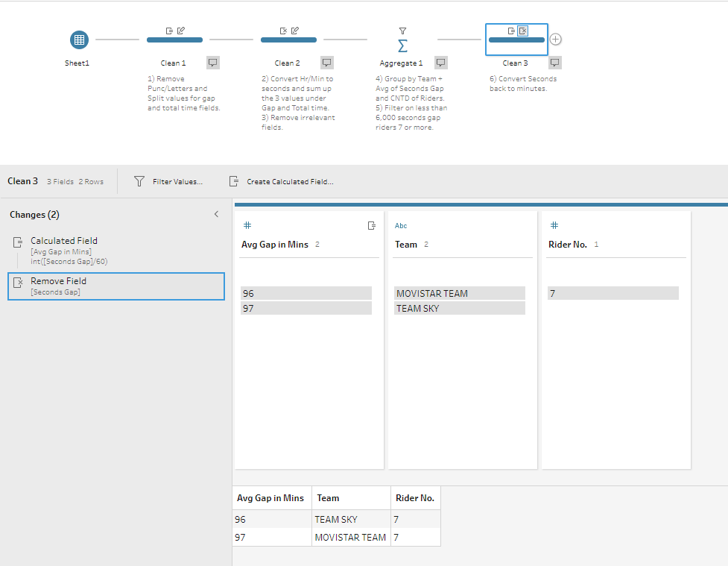Select the Clean 3 step bar
The image size is (728, 566).
(516, 40)
